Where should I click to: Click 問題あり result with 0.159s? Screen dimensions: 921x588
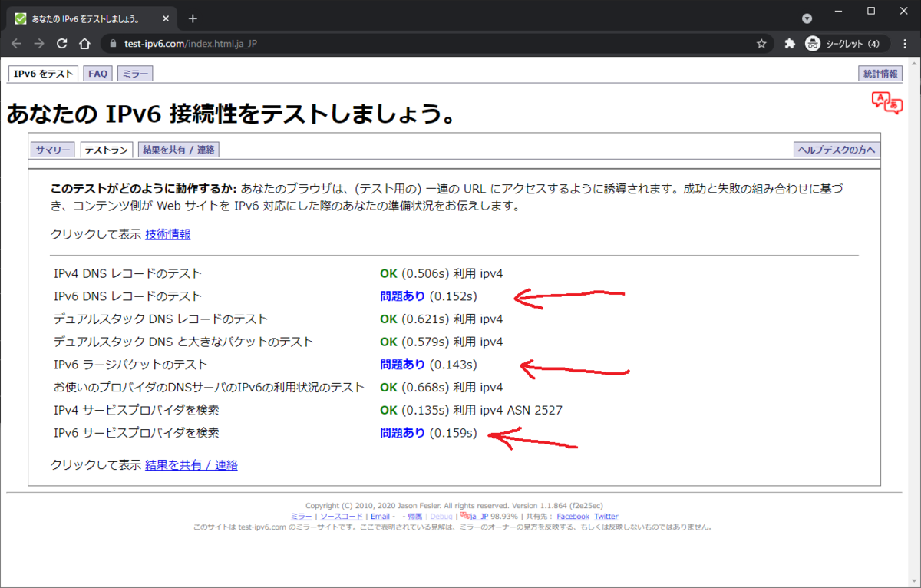[428, 433]
